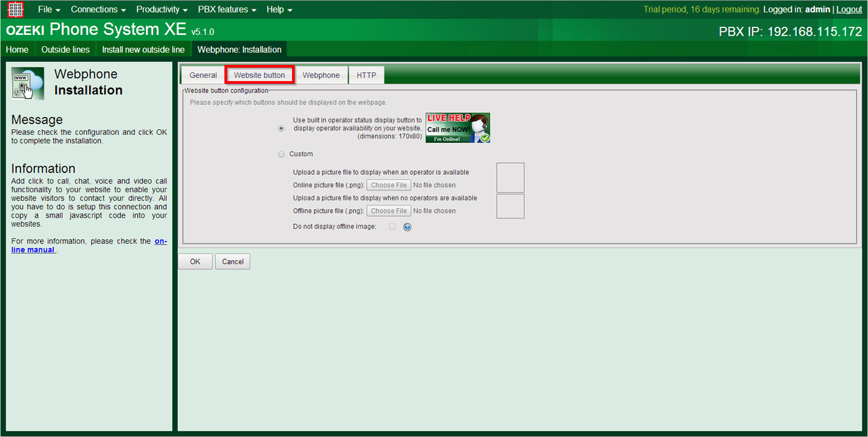Choose a file for Online picture
The height and width of the screenshot is (437, 868).
coord(389,185)
